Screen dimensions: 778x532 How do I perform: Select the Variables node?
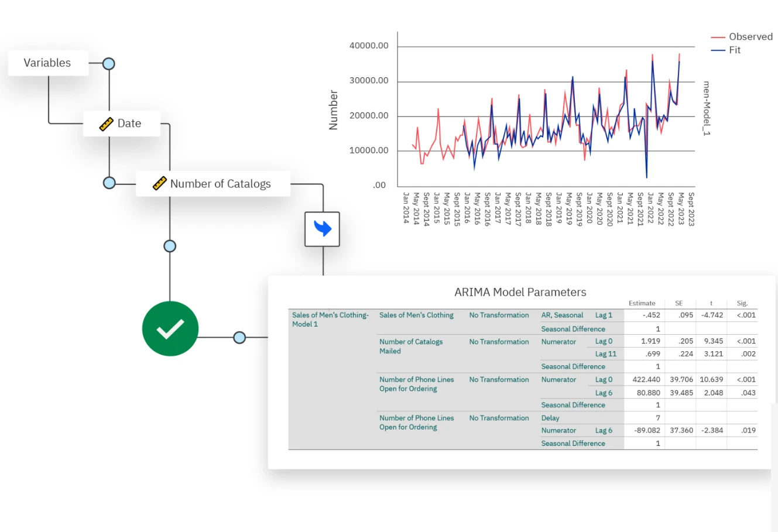pyautogui.click(x=48, y=63)
